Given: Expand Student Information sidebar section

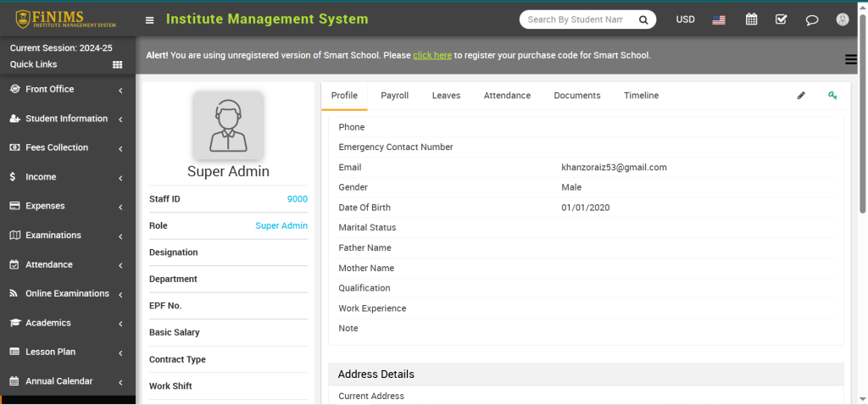Looking at the screenshot, I should [68, 119].
